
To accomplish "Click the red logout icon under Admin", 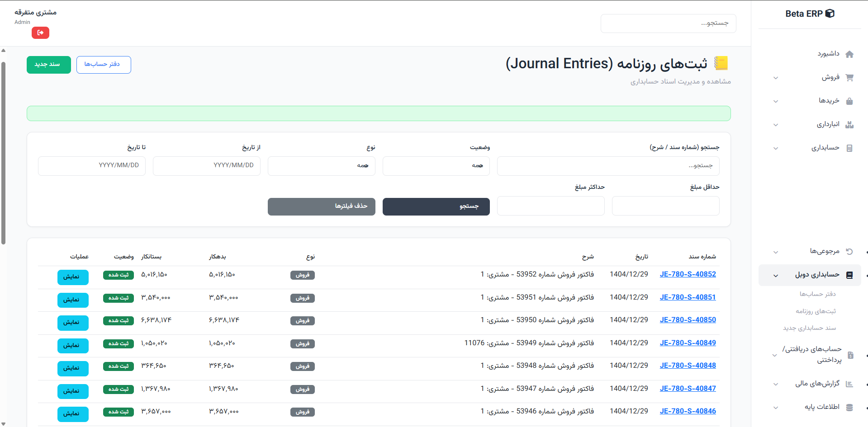I will 40,33.
